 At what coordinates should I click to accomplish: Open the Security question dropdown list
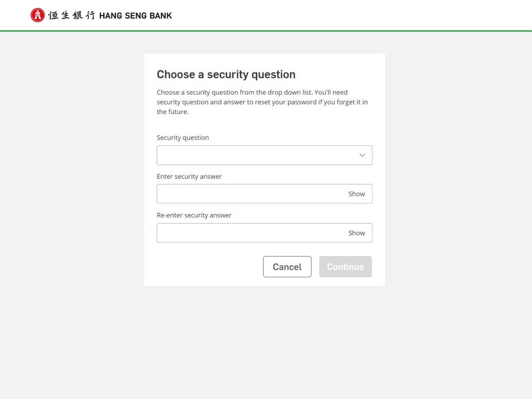(256, 156)
